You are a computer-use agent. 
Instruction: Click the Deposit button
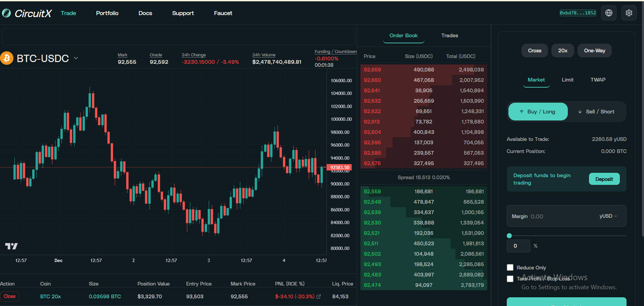point(604,179)
